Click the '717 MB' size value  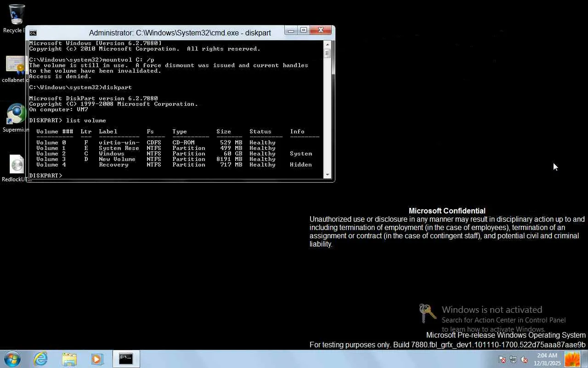(x=231, y=165)
